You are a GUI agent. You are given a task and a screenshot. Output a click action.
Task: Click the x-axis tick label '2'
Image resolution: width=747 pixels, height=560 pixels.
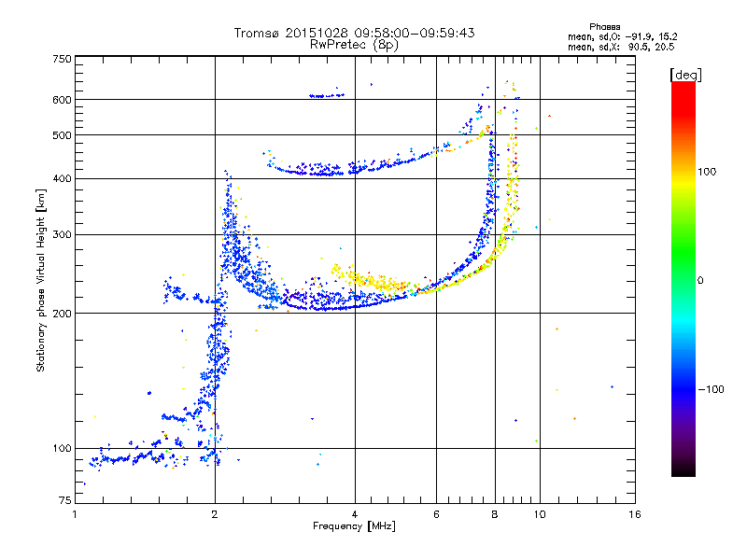[x=215, y=514]
